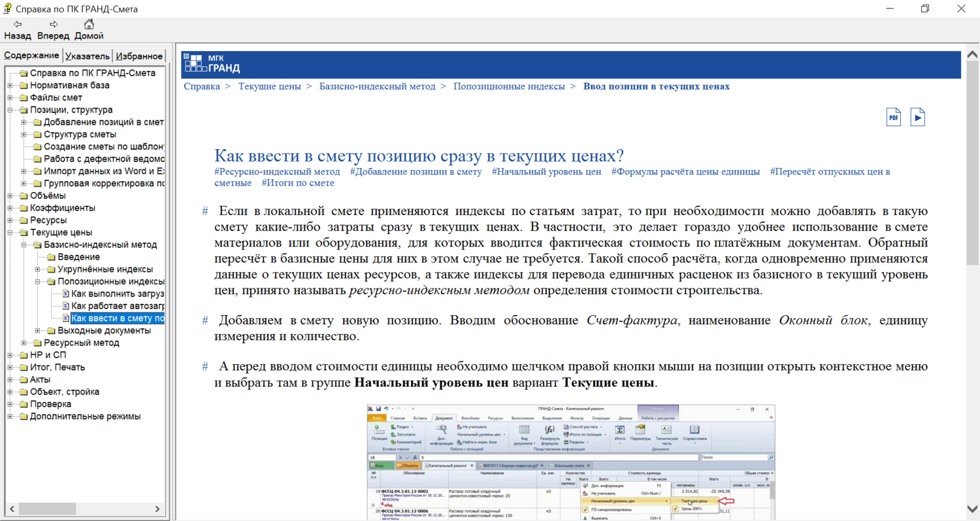Expand the Добавление позиций в смет node
Viewport: 980px width, 521px height.
tap(24, 122)
